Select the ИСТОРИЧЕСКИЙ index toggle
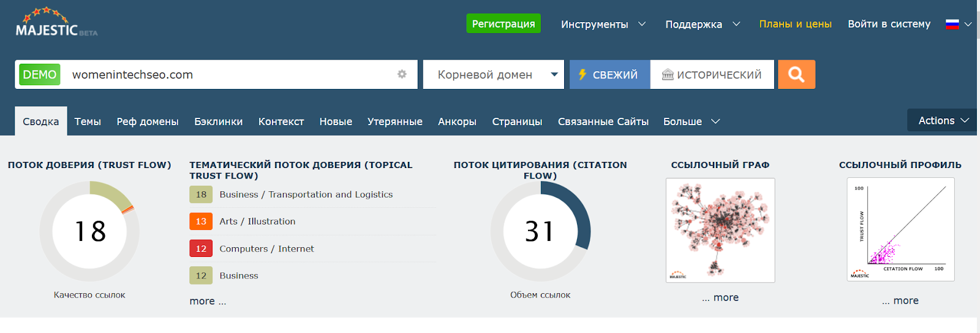 (712, 74)
